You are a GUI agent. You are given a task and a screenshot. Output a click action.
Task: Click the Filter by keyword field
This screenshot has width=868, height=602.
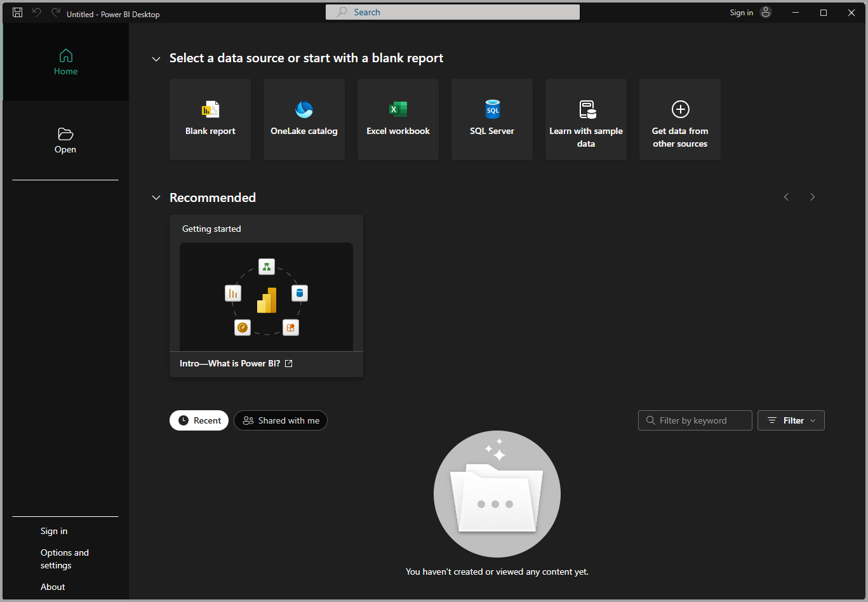(695, 420)
